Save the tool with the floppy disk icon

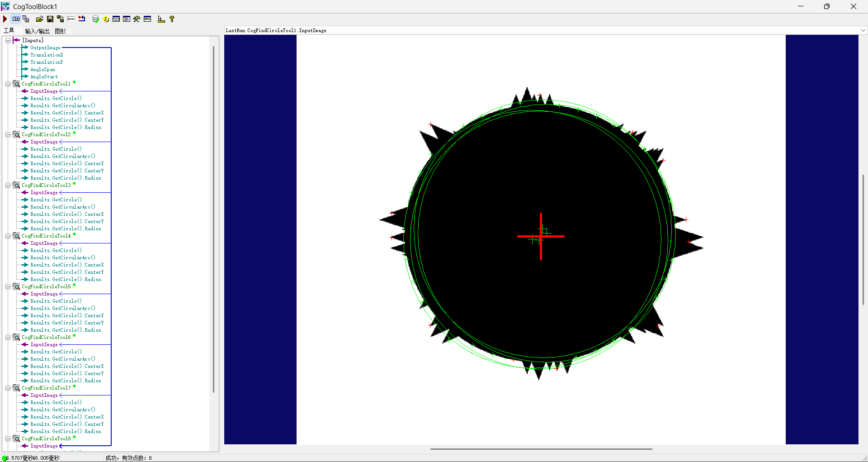coord(50,19)
